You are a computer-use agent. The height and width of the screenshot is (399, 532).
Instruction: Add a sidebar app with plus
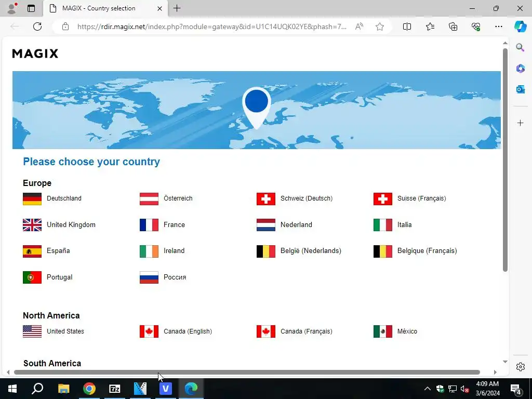click(x=521, y=123)
